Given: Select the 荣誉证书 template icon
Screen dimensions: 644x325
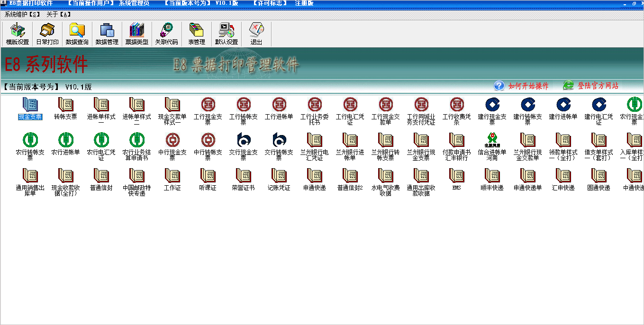Looking at the screenshot, I should (243, 180).
